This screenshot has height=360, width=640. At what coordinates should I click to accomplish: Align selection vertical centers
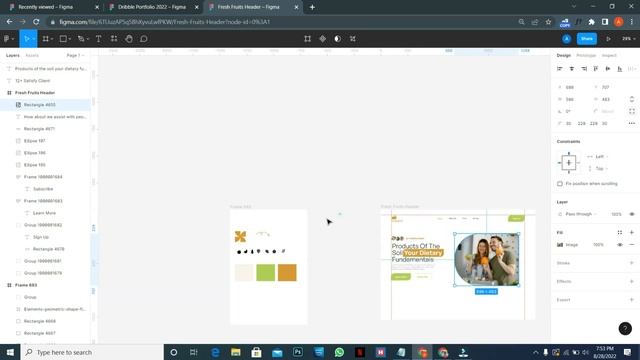click(608, 69)
